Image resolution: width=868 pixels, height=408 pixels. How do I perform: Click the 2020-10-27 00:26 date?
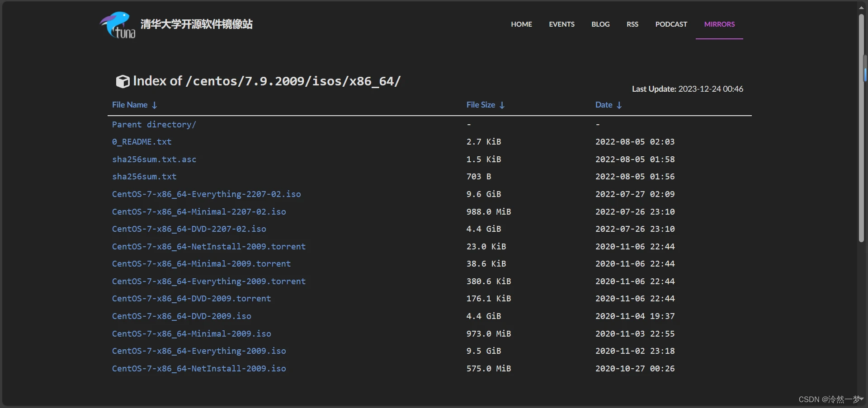point(635,369)
